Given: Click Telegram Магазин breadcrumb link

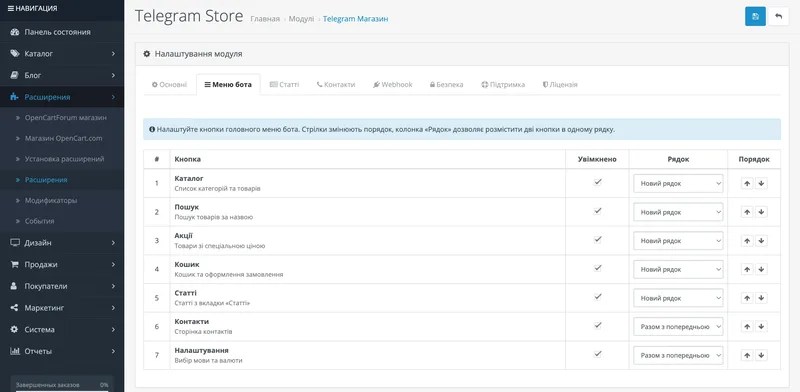Looking at the screenshot, I should coord(356,19).
